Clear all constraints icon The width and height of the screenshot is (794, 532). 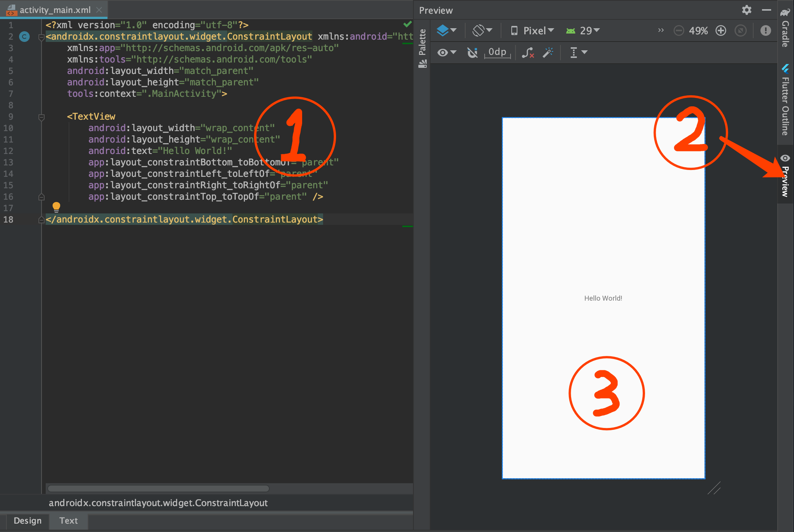[x=528, y=52]
